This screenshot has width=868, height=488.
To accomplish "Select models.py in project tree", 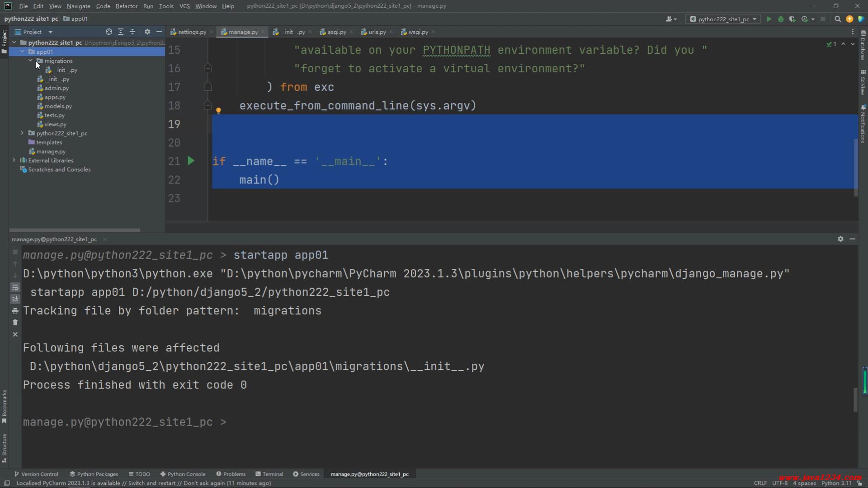I will (x=58, y=106).
